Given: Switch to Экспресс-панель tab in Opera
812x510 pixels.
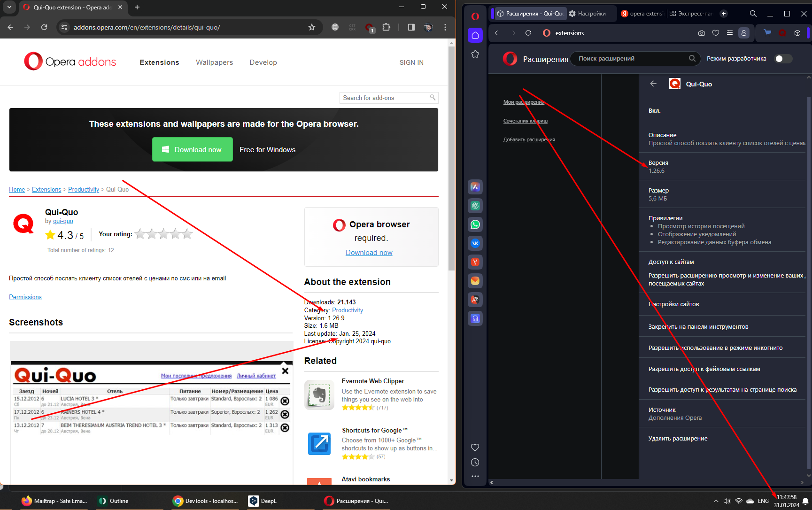Looking at the screenshot, I should pos(691,14).
